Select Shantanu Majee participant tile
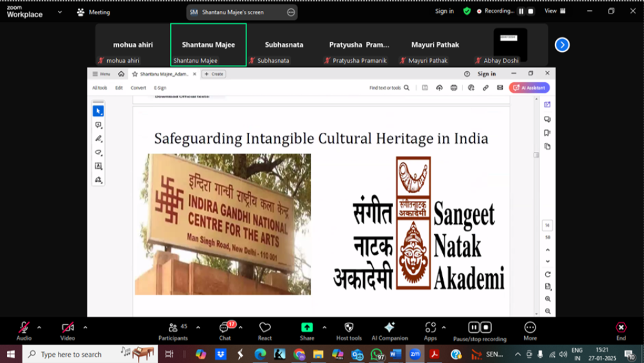 coord(208,45)
